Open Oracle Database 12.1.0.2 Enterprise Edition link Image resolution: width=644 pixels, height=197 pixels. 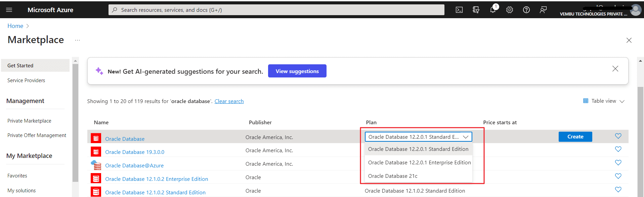[157, 179]
